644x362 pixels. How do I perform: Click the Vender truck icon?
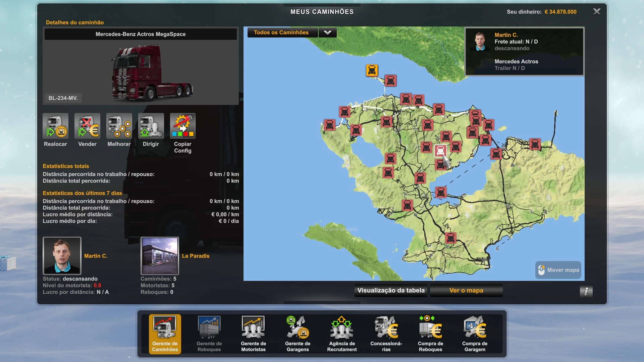click(x=87, y=126)
